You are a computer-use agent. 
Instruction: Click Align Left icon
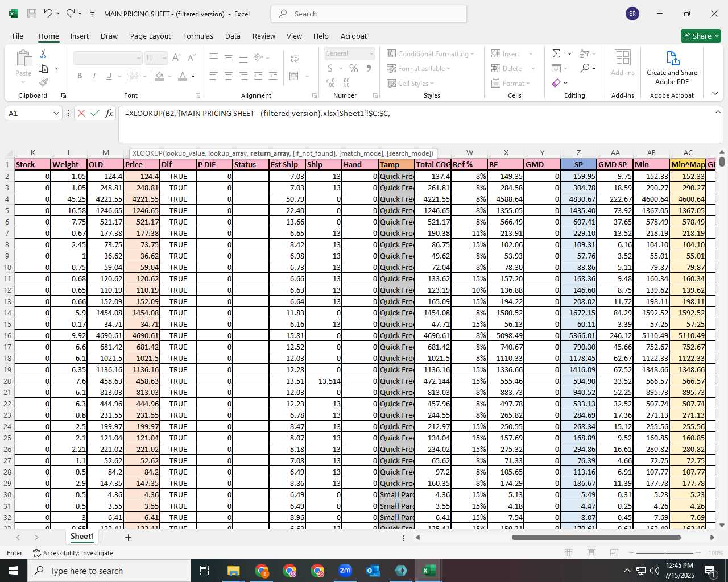click(214, 76)
